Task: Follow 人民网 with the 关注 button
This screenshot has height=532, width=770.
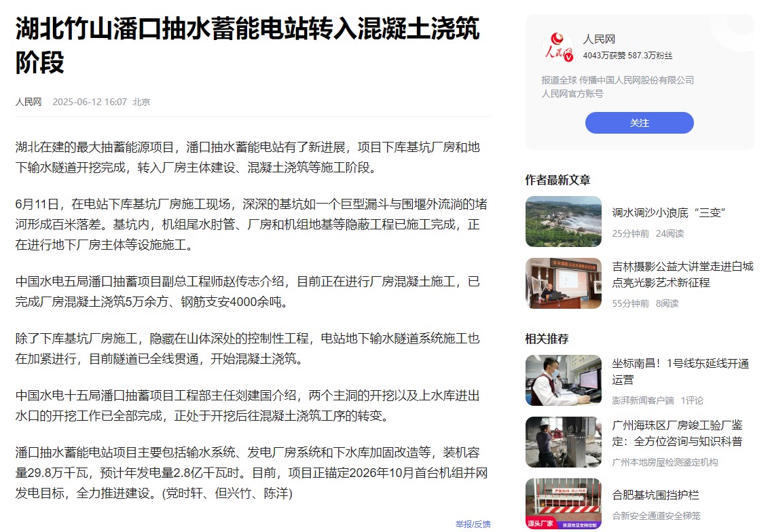Action: (x=640, y=123)
